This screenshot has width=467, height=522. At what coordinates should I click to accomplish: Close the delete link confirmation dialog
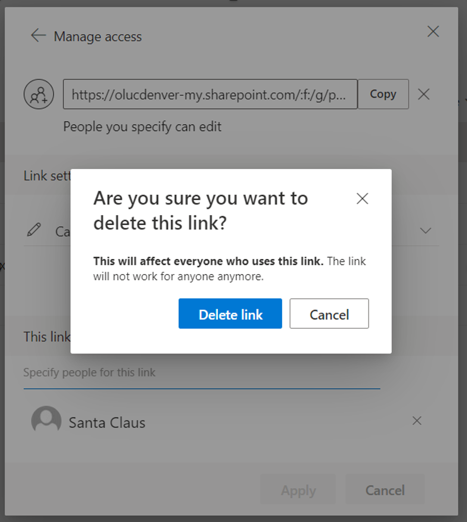click(x=362, y=199)
